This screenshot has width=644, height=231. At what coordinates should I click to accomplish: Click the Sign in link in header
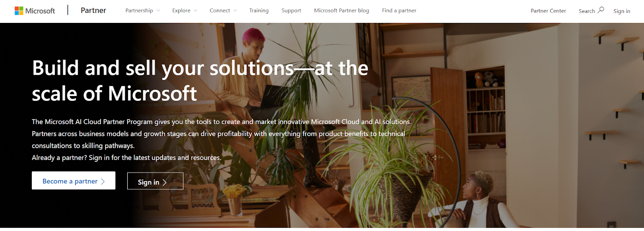pos(622,11)
